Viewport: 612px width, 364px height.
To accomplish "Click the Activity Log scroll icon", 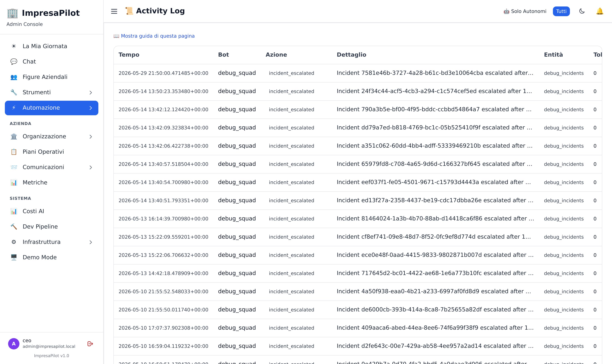I will tap(129, 11).
